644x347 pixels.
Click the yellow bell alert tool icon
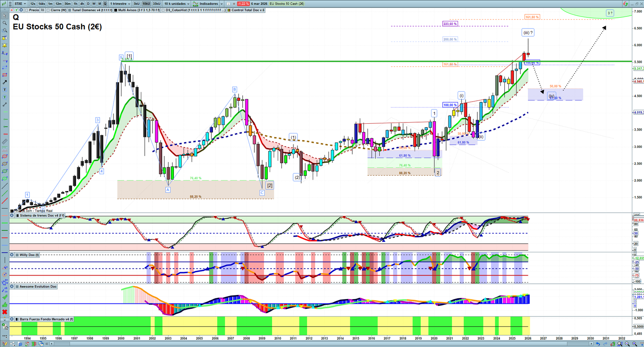(x=4, y=45)
